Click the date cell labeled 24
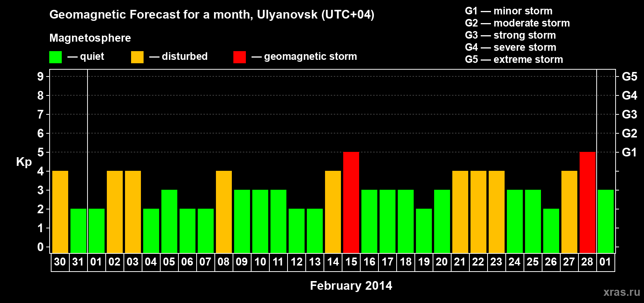The height and width of the screenshot is (303, 644). pos(515,262)
